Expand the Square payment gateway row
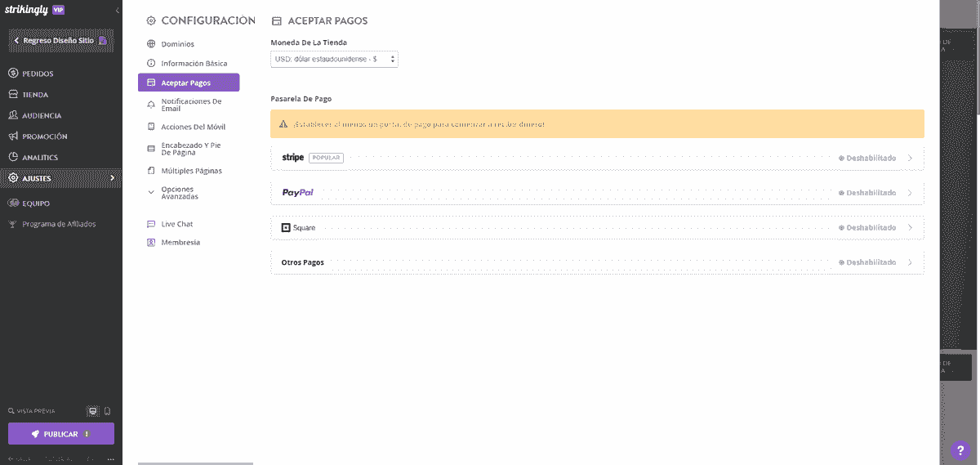The width and height of the screenshot is (980, 465). 597,227
